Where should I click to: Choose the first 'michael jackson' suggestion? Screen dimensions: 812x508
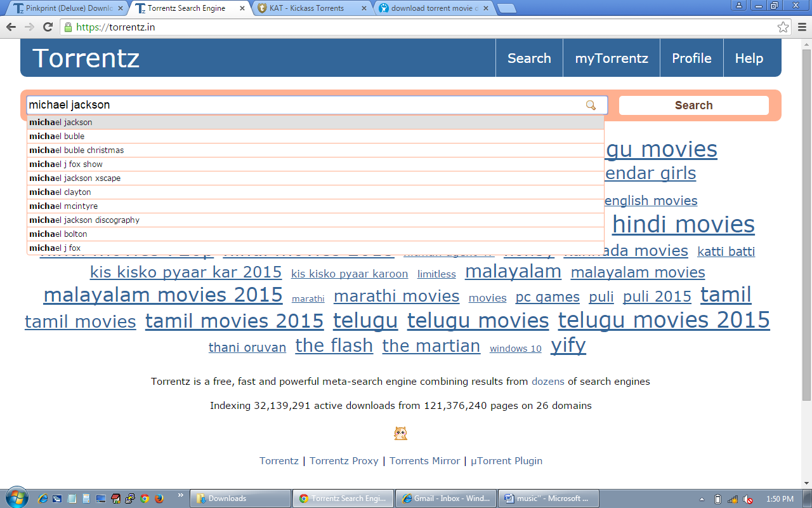315,122
